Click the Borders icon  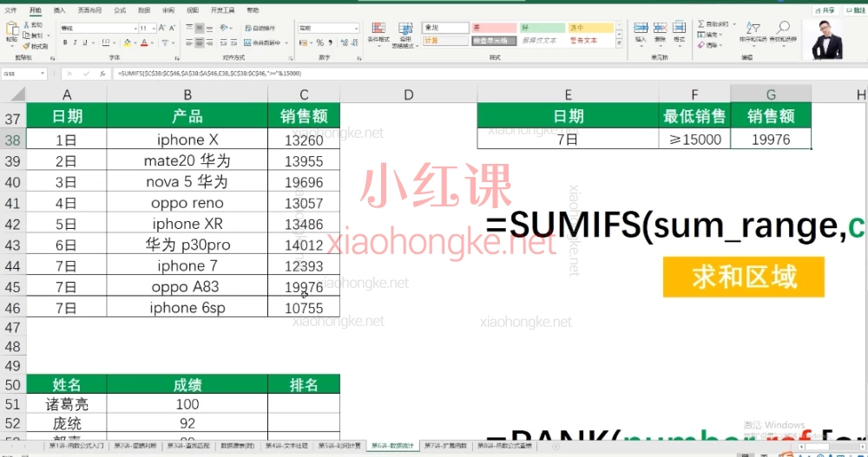106,42
